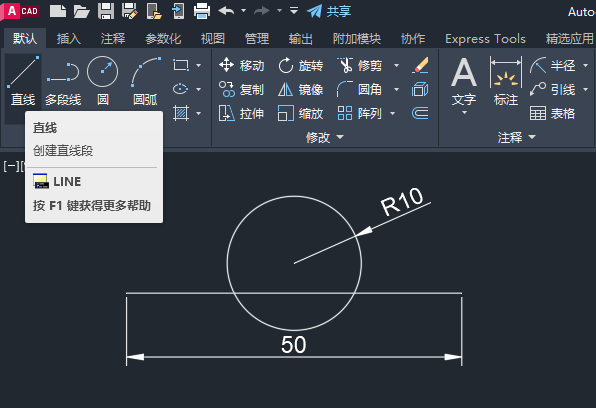Switch to the 管理 ribbon tab

coord(257,38)
